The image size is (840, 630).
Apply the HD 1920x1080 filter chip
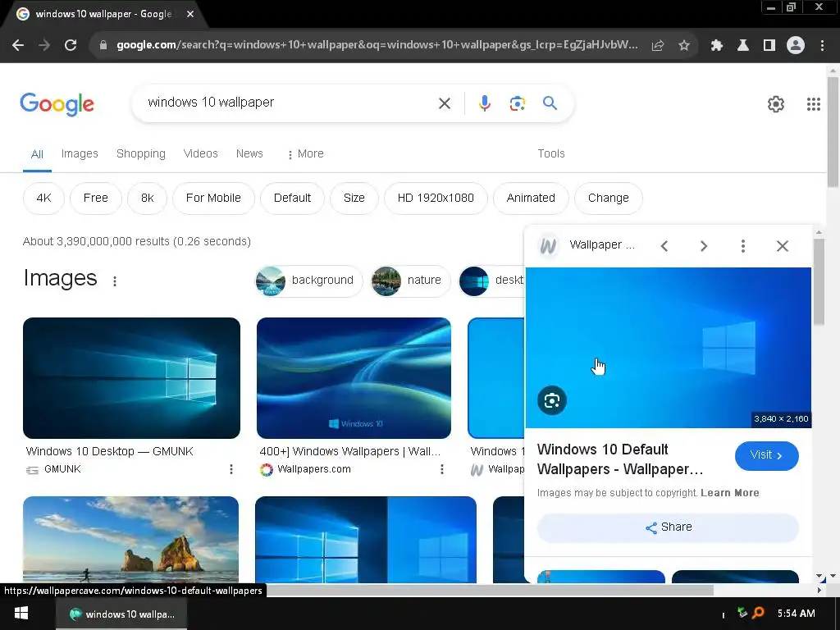436,199
